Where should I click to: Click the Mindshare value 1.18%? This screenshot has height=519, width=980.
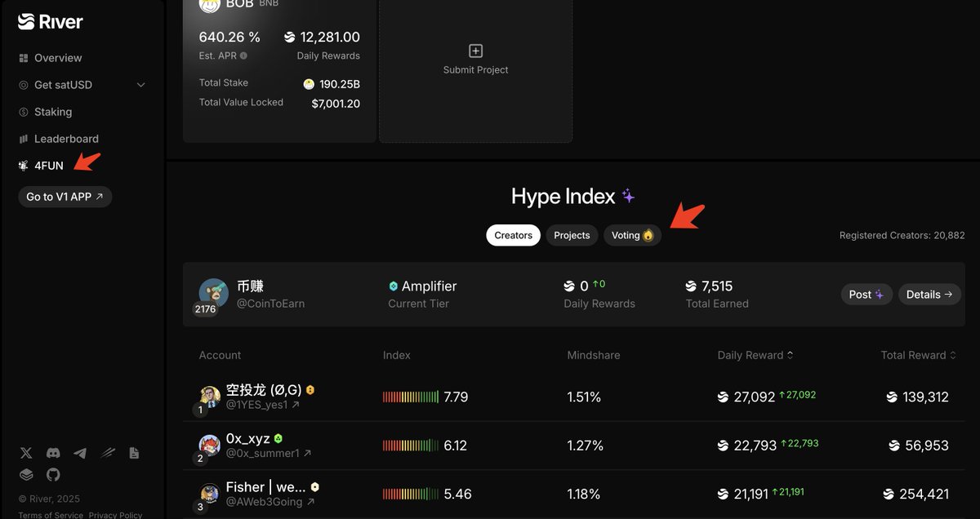pos(584,495)
